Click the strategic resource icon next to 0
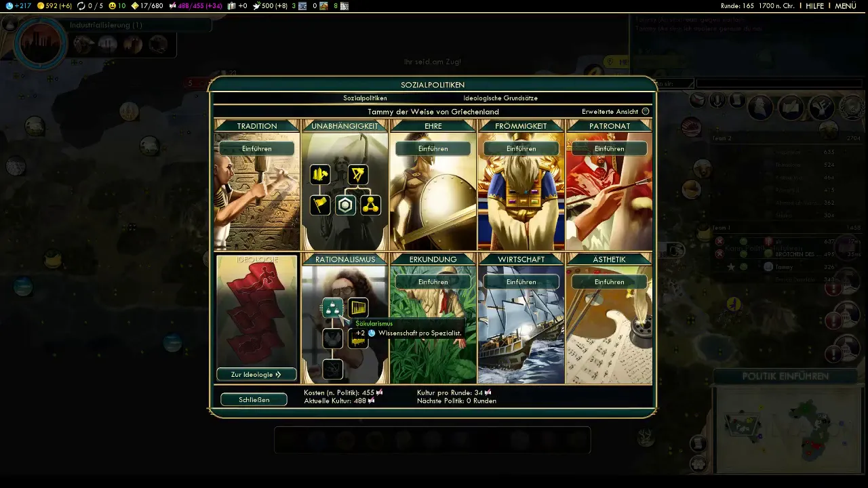The image size is (868, 488). pos(323,6)
